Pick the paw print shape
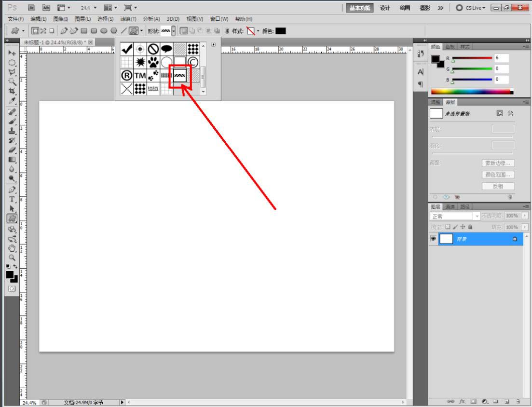The width and height of the screenshot is (532, 407). pos(153,62)
